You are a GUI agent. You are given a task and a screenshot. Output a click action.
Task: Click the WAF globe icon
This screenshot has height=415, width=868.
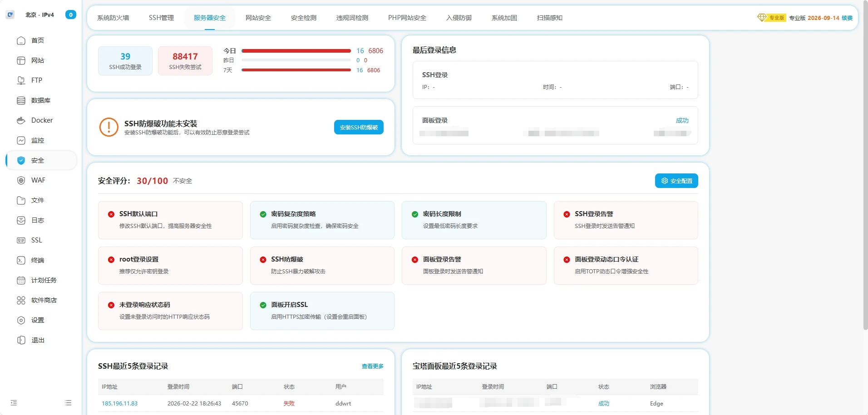click(21, 180)
